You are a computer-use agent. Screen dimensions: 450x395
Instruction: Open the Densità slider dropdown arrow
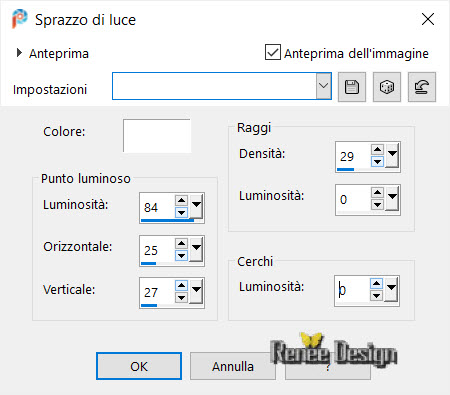(392, 154)
